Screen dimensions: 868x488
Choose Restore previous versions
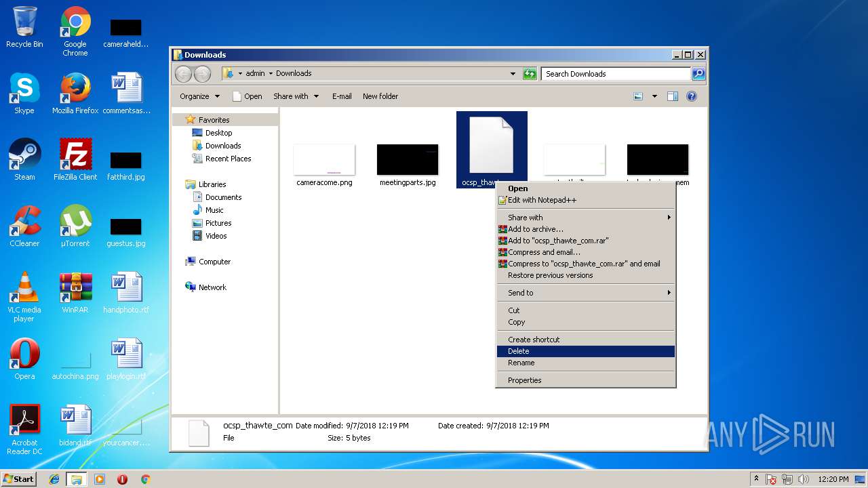tap(586, 275)
